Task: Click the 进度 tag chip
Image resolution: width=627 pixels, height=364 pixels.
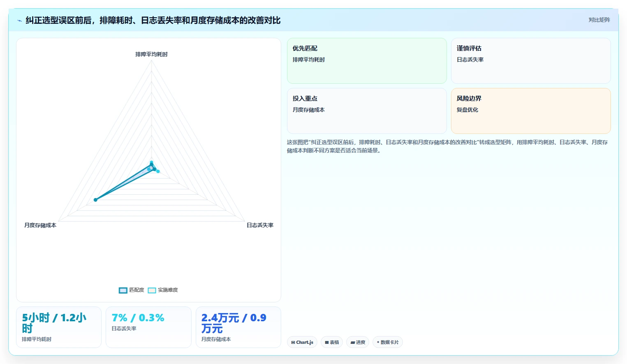Action: coord(358,342)
